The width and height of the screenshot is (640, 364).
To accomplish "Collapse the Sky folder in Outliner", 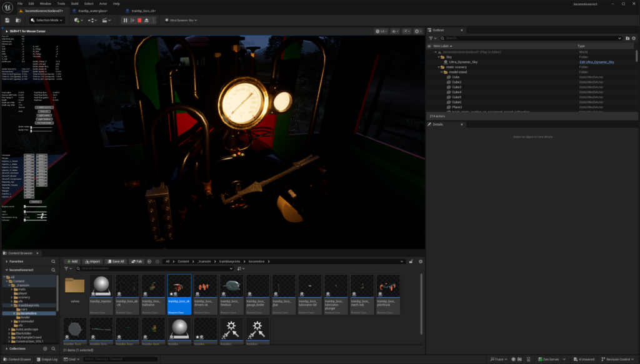I will point(438,57).
